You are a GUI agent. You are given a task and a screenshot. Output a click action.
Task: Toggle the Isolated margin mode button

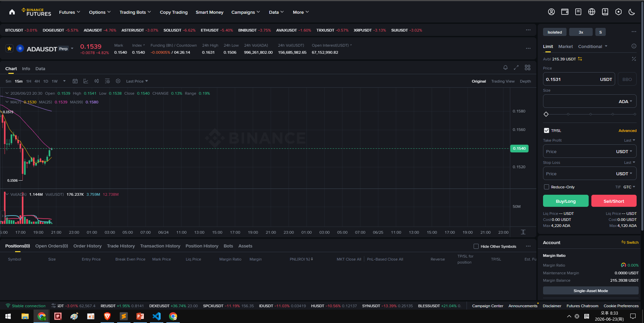[x=555, y=32]
